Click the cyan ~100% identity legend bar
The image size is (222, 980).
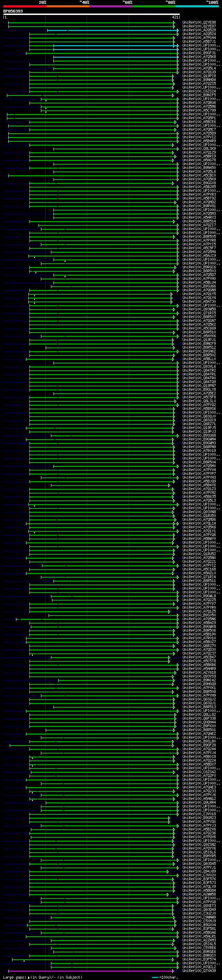pos(197,6)
